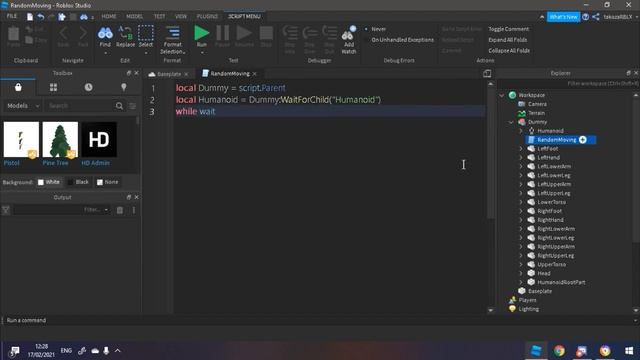The image size is (640, 360).
Task: Click the What's New button
Action: click(x=563, y=17)
